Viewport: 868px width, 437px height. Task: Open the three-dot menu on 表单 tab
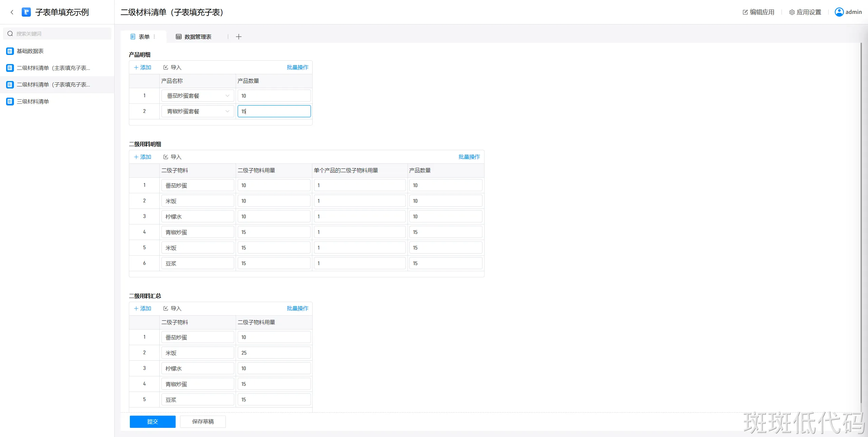pyautogui.click(x=155, y=37)
